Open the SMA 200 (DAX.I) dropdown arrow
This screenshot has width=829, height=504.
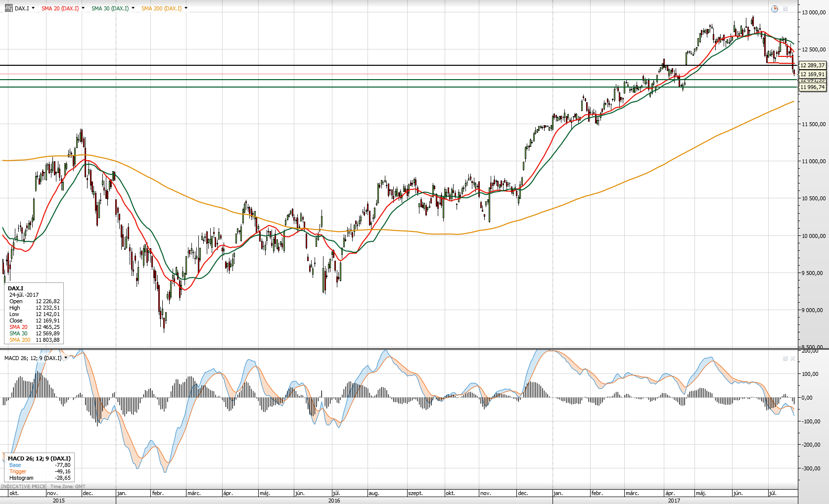[186, 8]
